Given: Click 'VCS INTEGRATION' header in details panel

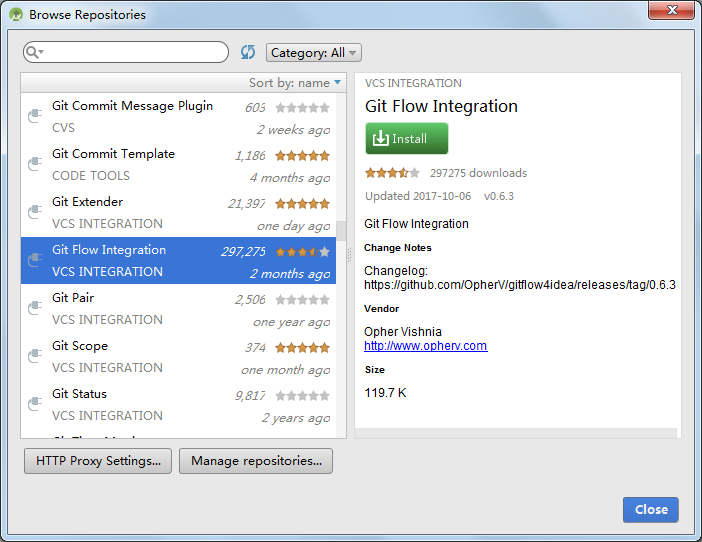Looking at the screenshot, I should click(x=413, y=83).
